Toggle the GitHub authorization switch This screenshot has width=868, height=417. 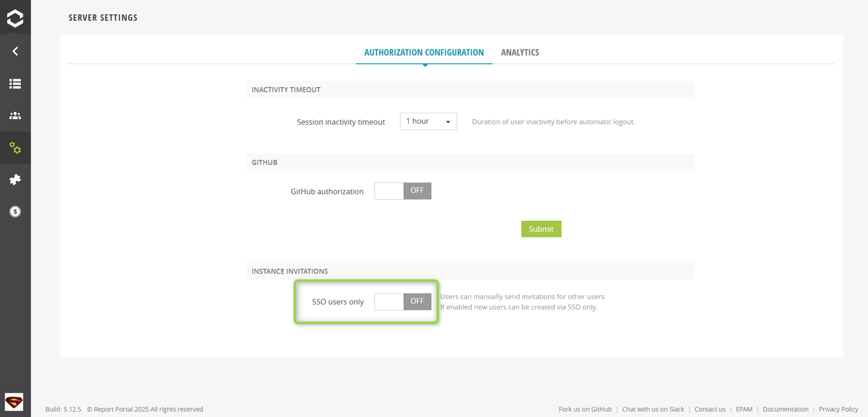(x=403, y=191)
